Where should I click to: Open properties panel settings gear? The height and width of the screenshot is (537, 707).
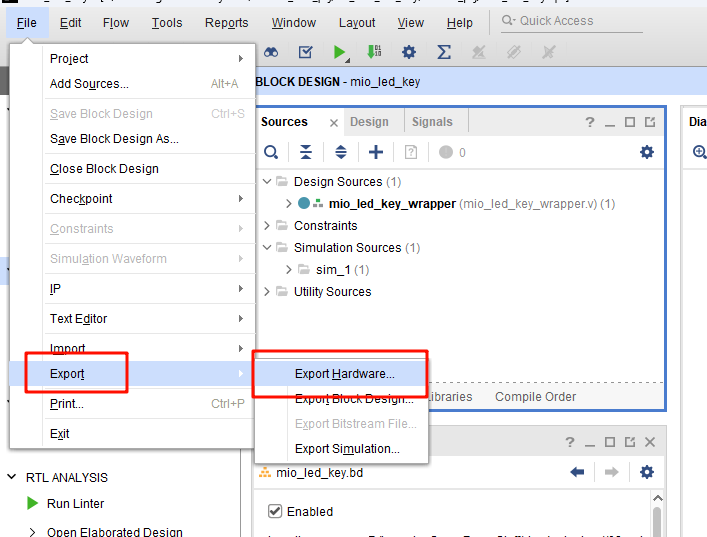(x=647, y=472)
